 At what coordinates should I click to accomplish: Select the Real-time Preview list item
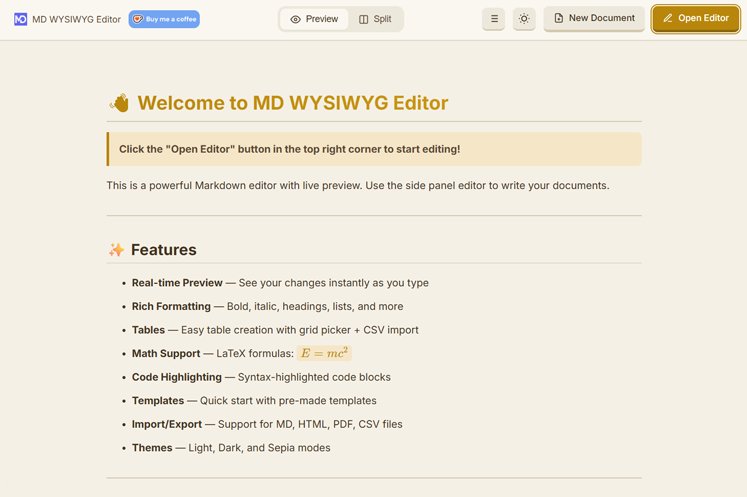point(280,283)
